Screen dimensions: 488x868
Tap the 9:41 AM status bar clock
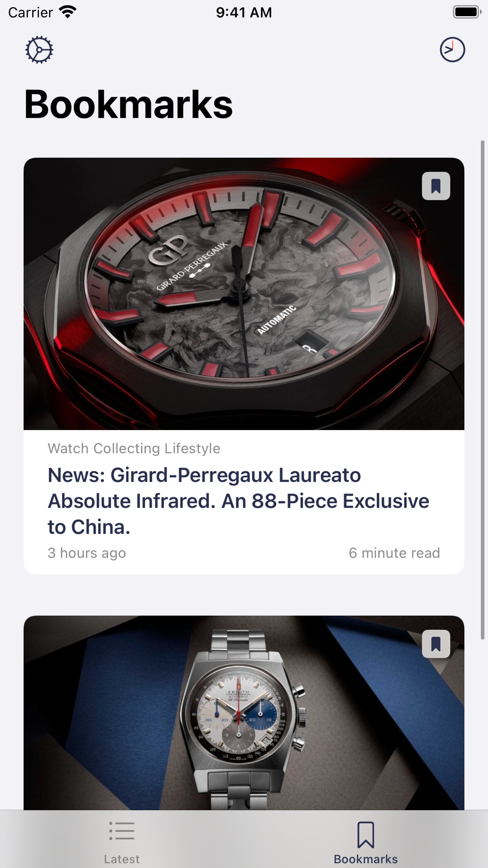click(x=244, y=12)
